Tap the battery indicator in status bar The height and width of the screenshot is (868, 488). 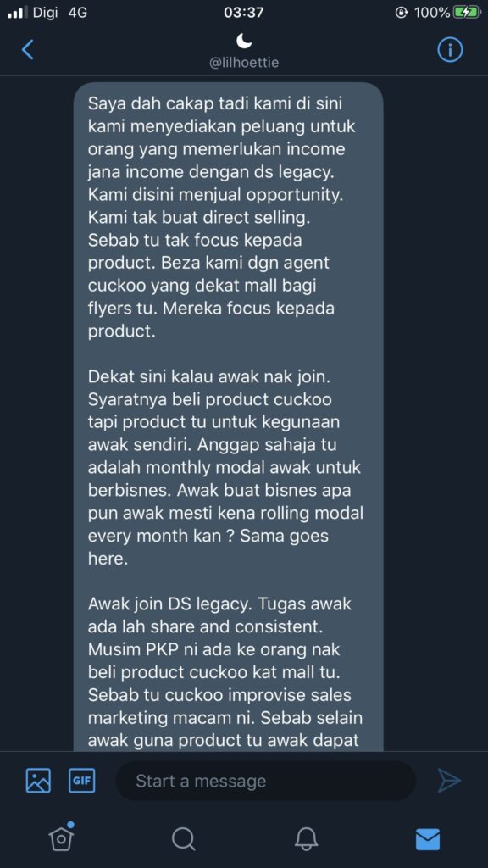pyautogui.click(x=467, y=12)
